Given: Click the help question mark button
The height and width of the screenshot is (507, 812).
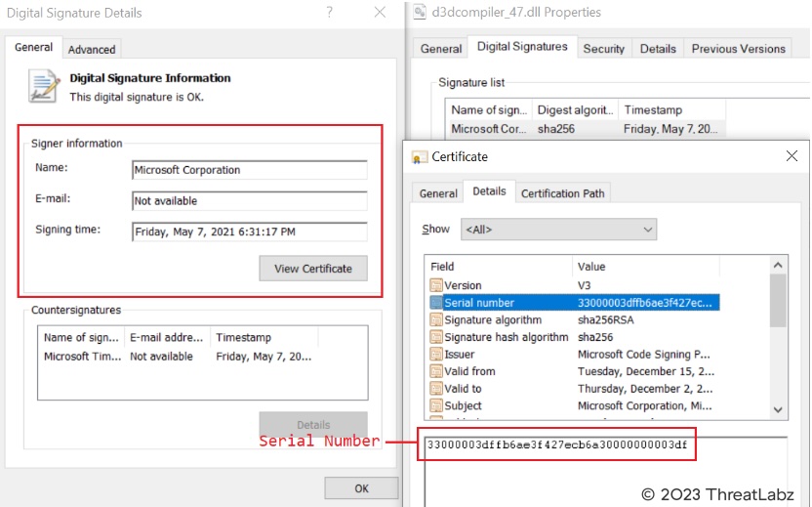Looking at the screenshot, I should (330, 13).
